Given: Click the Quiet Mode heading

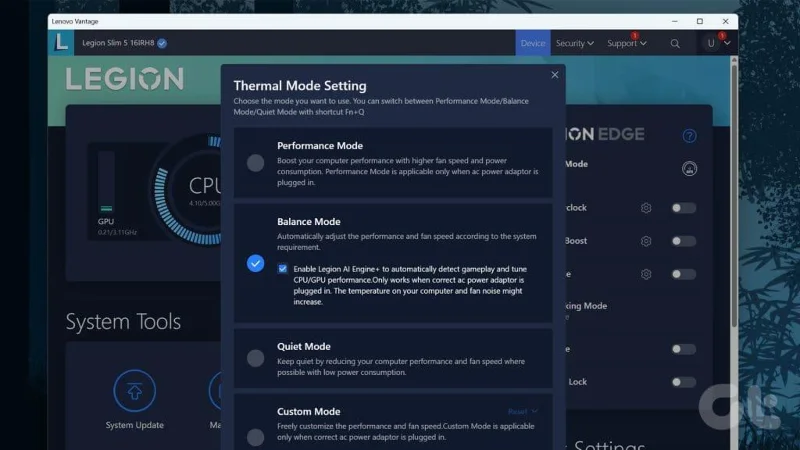Looking at the screenshot, I should click(304, 346).
